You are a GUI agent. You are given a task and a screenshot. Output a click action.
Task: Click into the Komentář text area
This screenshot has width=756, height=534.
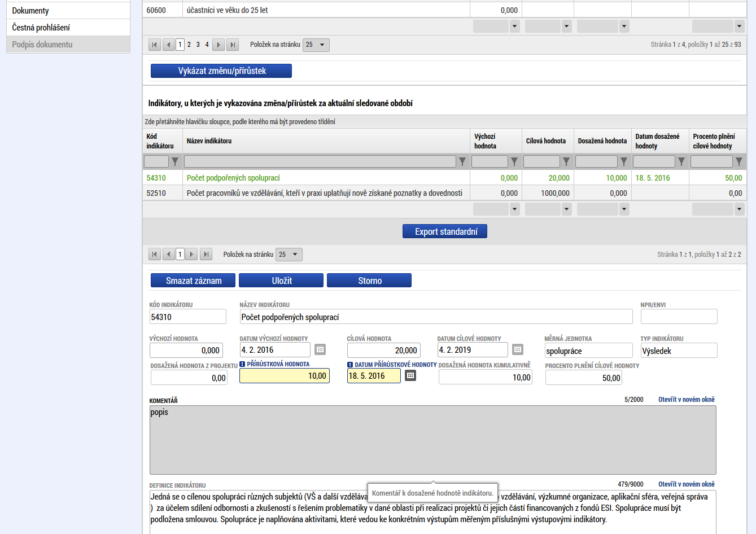[433, 440]
